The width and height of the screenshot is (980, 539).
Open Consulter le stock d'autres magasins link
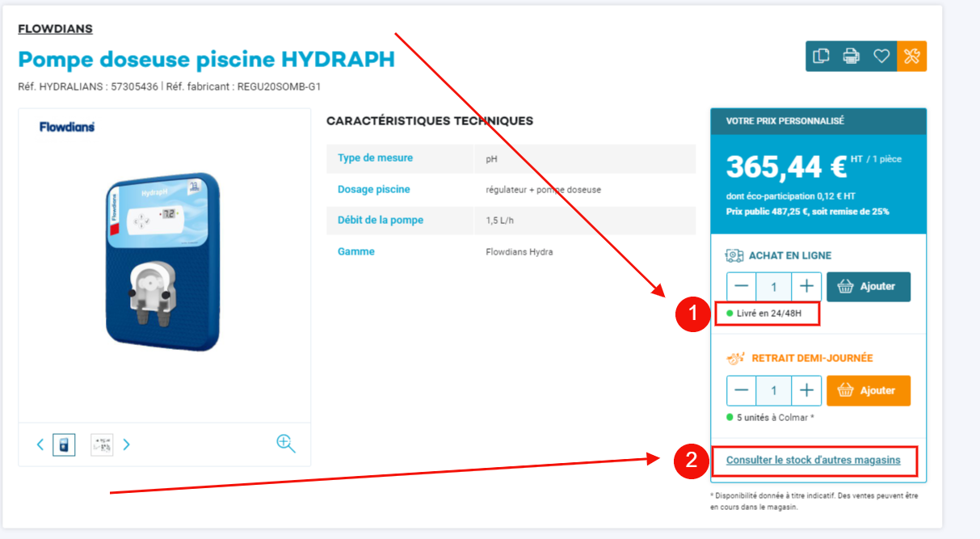click(813, 460)
